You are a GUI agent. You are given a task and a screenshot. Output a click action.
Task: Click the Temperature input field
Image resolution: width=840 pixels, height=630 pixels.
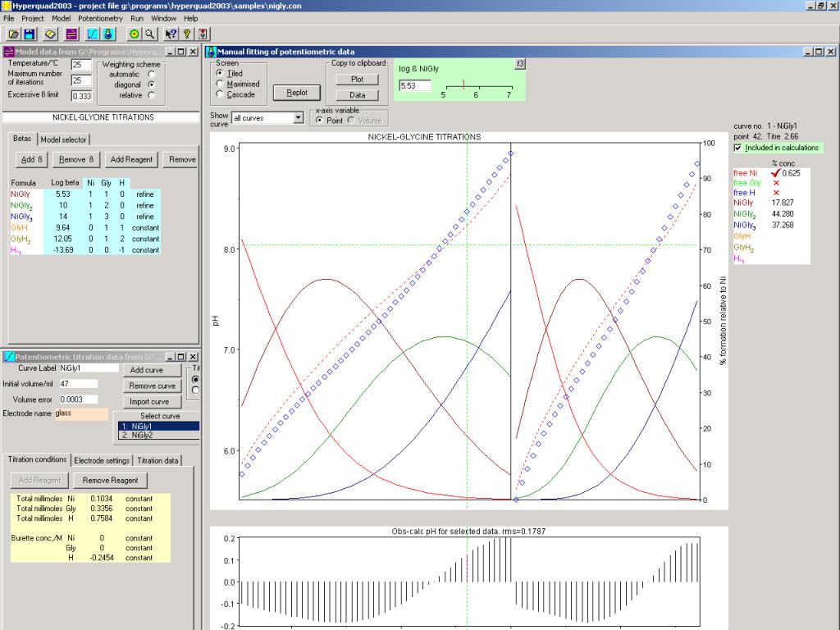pos(81,64)
